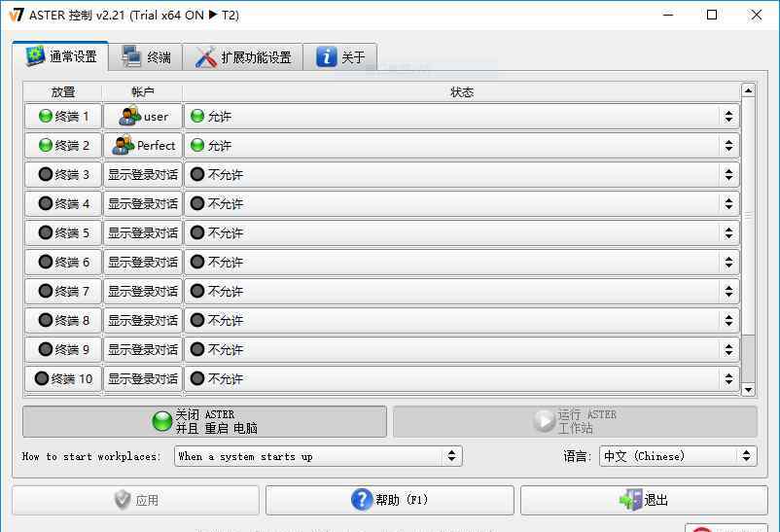This screenshot has width=780, height=532.
Task: Open status dropdown for 终端 6
Action: point(462,263)
